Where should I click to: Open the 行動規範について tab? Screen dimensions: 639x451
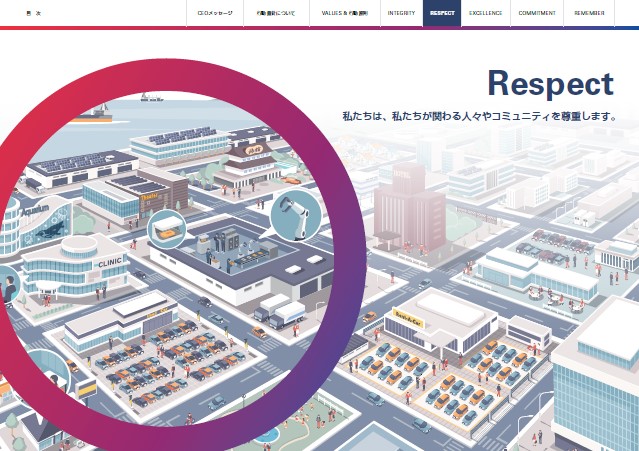pyautogui.click(x=276, y=14)
